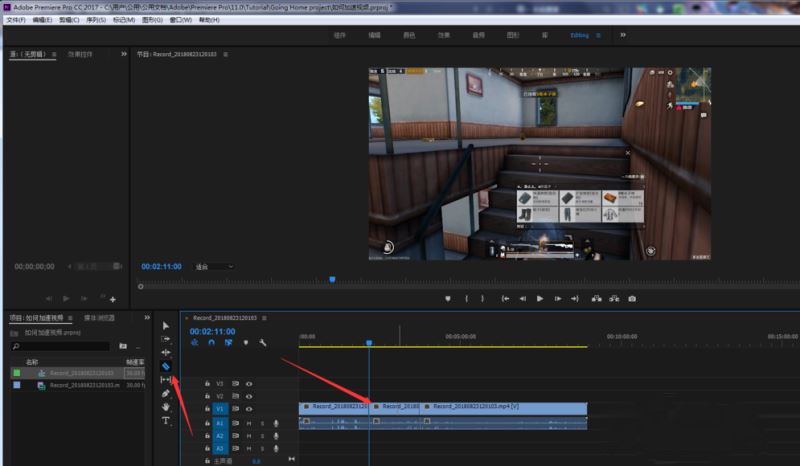800x466 pixels.
Task: Click Source Monitor plus button editor
Action: point(113,299)
